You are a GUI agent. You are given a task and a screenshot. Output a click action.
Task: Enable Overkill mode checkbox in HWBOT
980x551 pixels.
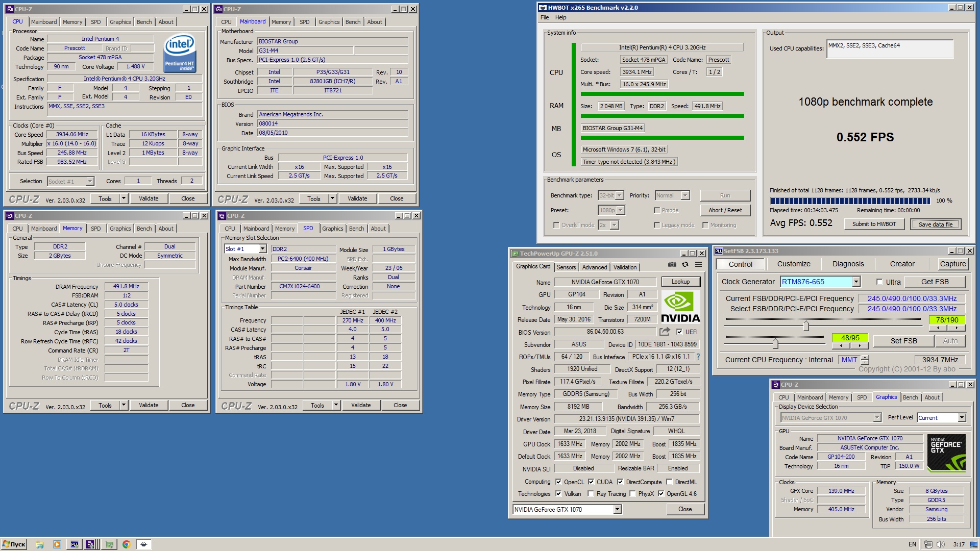click(x=556, y=225)
